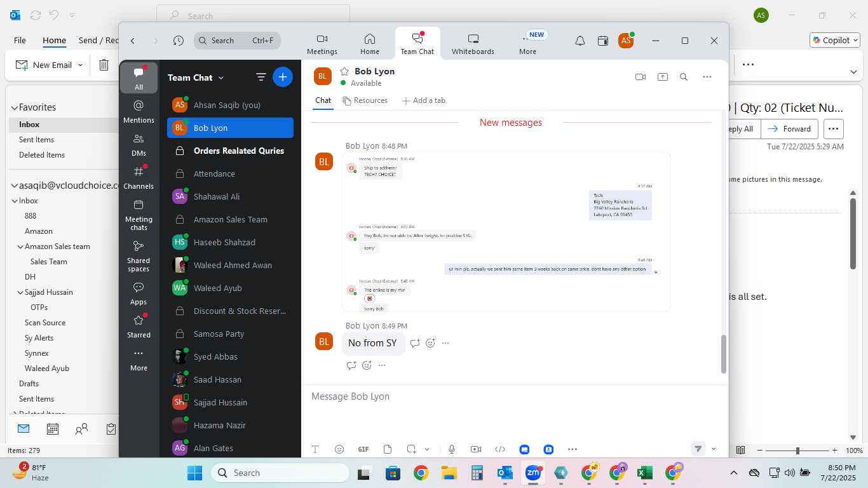The width and height of the screenshot is (868, 488).
Task: Click Add a tab in chat
Action: coord(423,100)
